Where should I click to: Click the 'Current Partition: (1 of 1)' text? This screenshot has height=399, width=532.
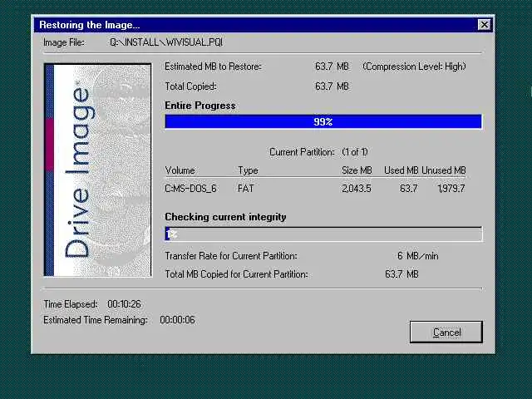click(318, 152)
